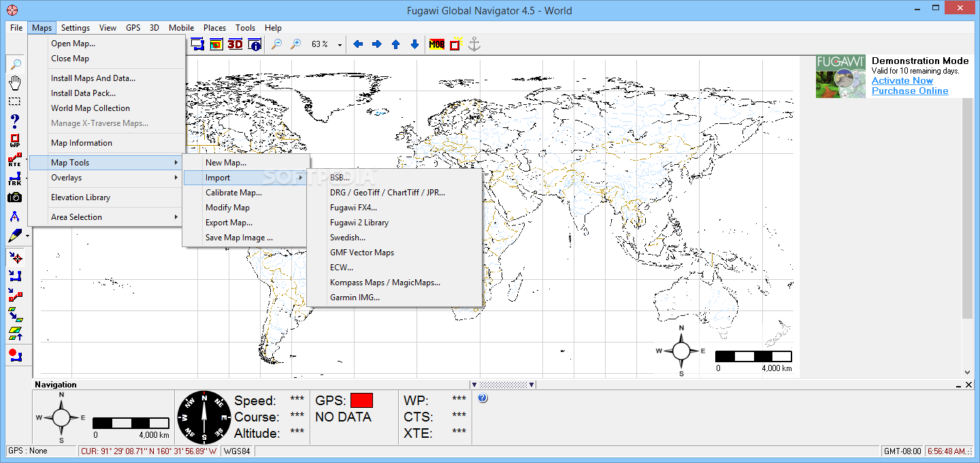The width and height of the screenshot is (980, 463).
Task: Click the Purchase Online link
Action: 910,91
